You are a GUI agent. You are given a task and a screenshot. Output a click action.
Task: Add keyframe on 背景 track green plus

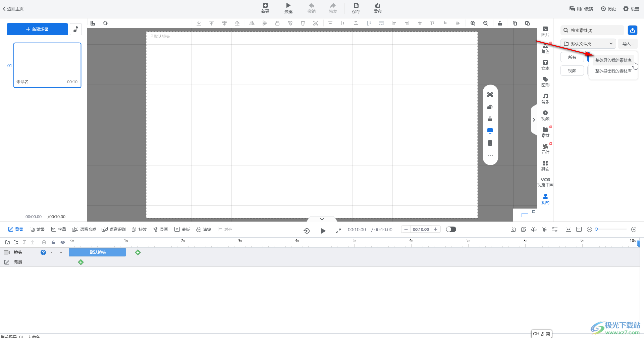point(80,262)
